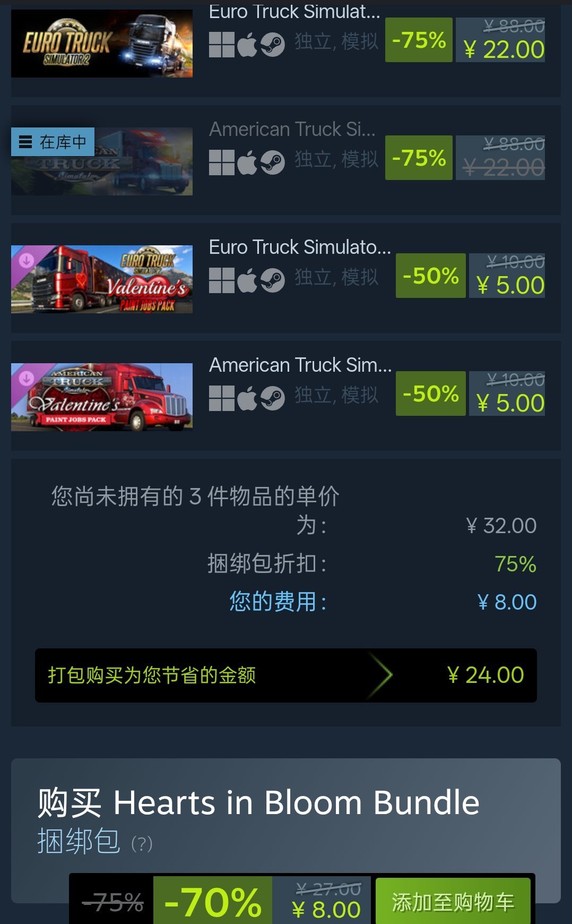
Task: Click the 打包购买为您节省的金额 savings bar
Action: coord(286,675)
